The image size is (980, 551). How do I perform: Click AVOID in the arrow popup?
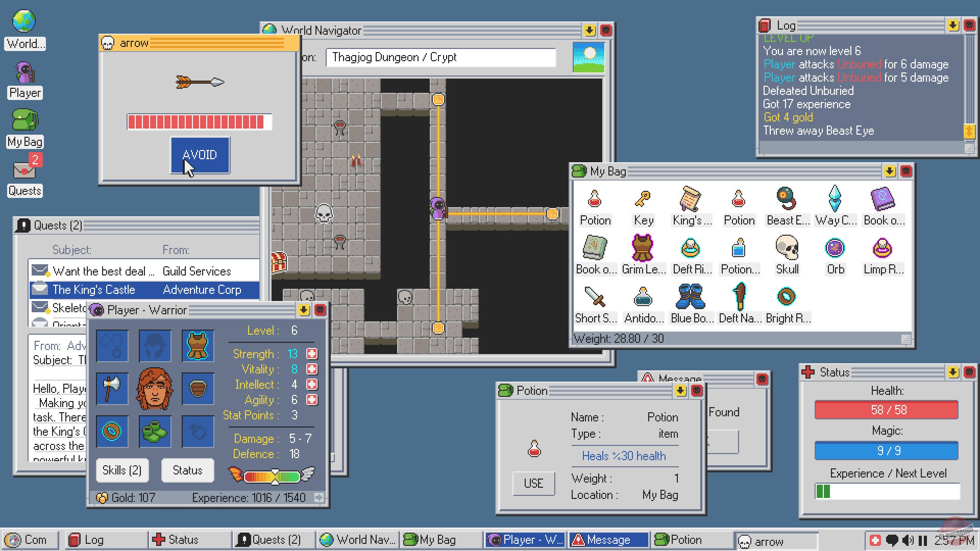(x=200, y=155)
